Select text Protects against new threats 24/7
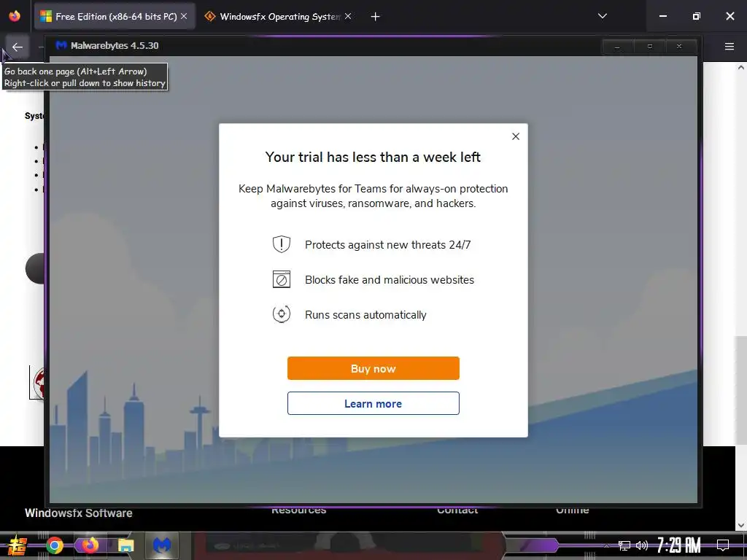Viewport: 747px width, 560px height. [x=388, y=245]
